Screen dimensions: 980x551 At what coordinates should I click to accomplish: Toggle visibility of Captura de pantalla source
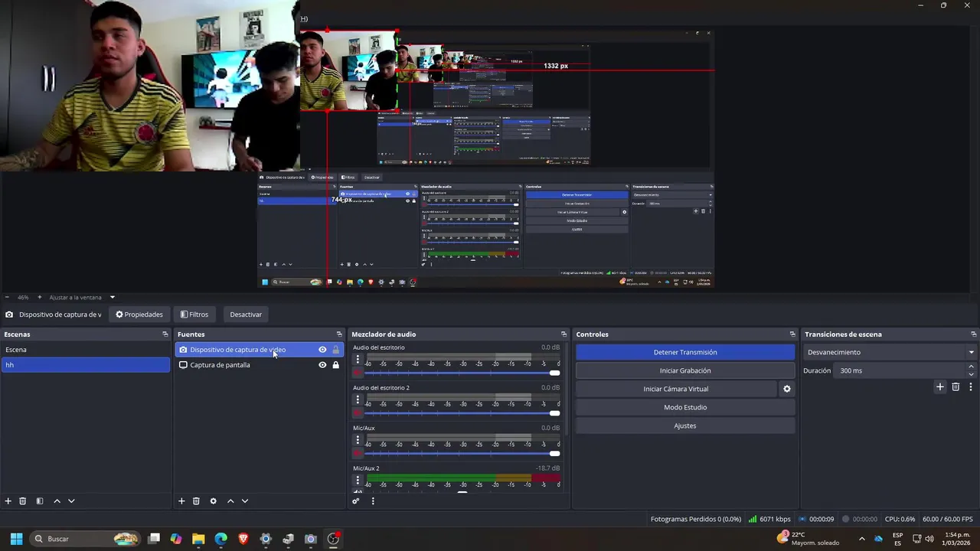point(322,365)
